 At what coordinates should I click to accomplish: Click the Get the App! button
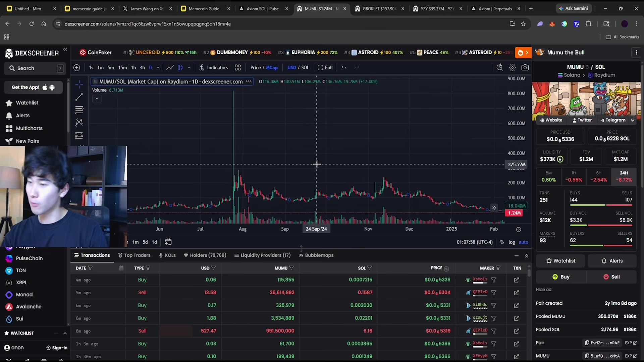pyautogui.click(x=33, y=87)
